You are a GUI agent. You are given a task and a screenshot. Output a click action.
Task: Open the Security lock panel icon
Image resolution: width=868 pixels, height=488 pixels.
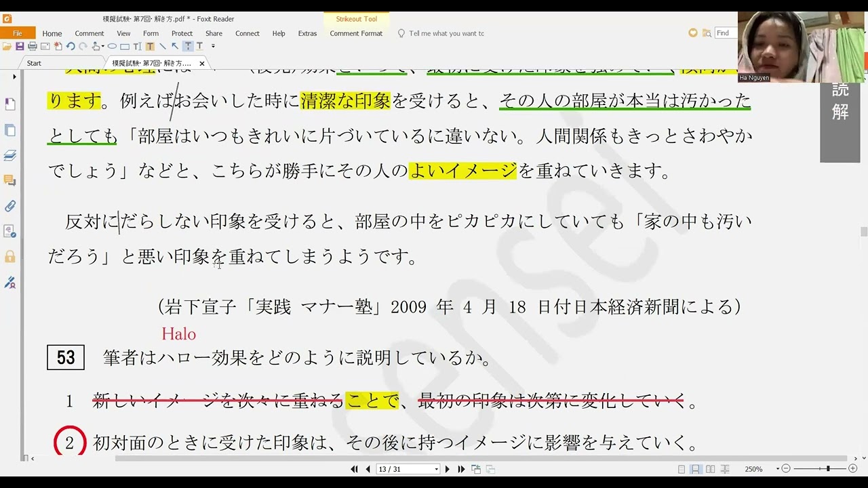tap(10, 257)
